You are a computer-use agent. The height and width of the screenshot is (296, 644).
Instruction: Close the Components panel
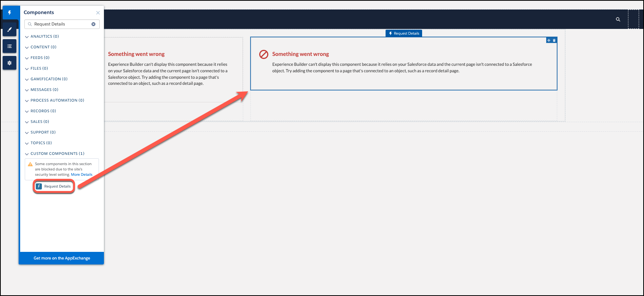(98, 13)
